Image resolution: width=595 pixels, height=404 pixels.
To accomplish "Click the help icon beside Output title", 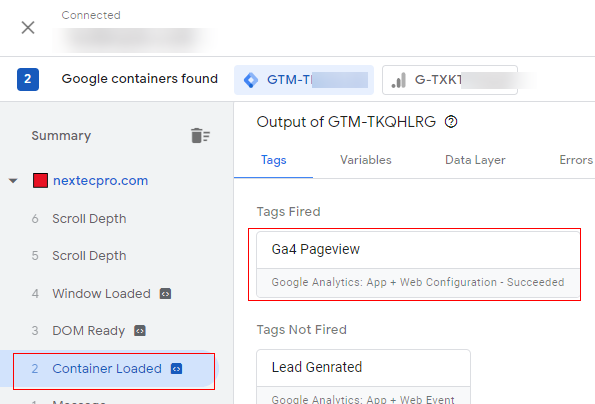I will click(x=451, y=122).
